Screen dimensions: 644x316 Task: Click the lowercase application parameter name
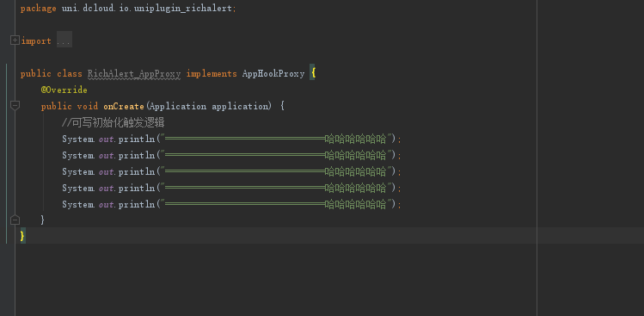click(240, 106)
